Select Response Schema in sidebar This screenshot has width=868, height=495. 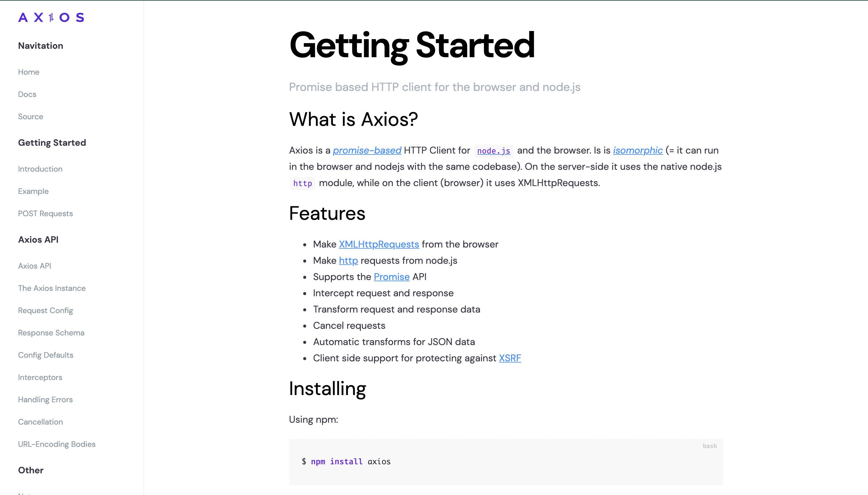(x=51, y=332)
